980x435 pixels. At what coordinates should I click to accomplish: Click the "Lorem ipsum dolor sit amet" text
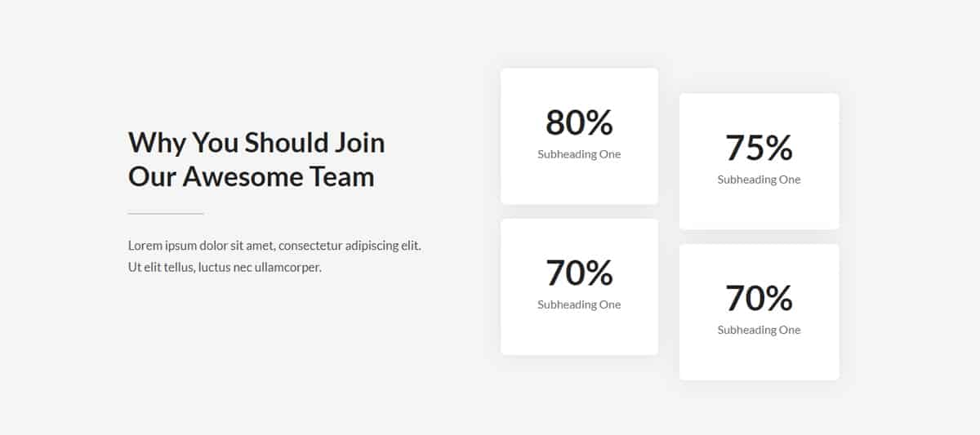point(202,245)
